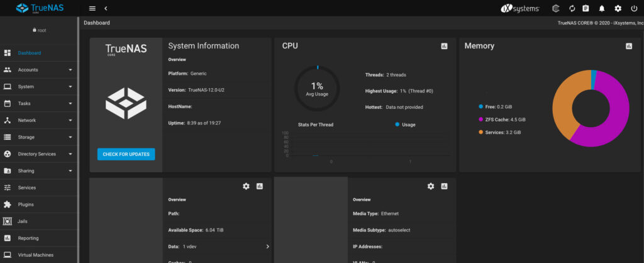Open the clipboard jobs icon
This screenshot has width=644, height=263.
(x=586, y=8)
